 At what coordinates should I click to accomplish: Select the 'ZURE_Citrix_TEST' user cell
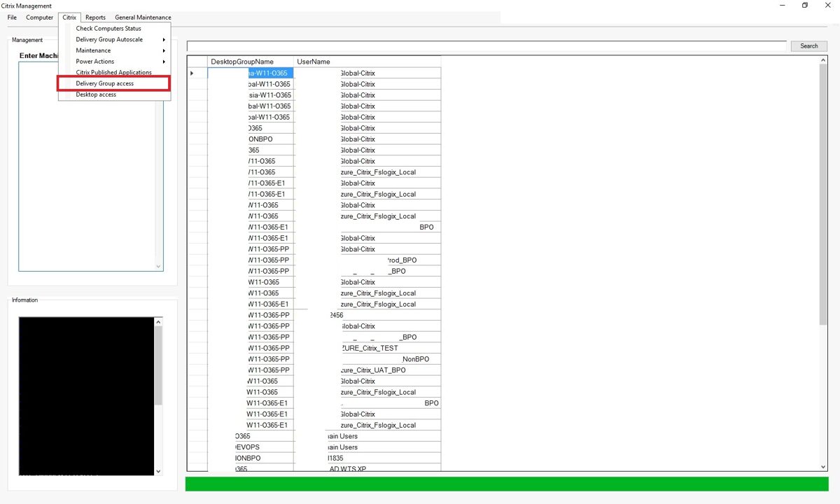pyautogui.click(x=367, y=348)
